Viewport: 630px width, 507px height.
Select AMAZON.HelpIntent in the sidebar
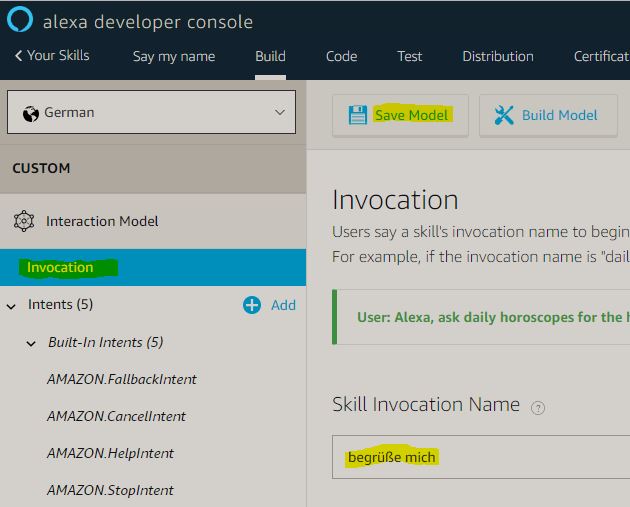[110, 453]
